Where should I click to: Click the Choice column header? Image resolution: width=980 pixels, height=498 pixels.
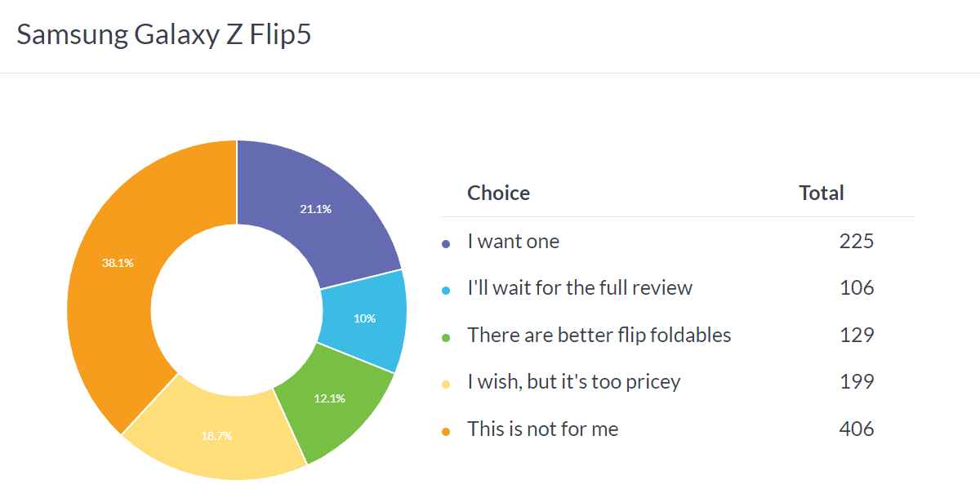(x=498, y=193)
